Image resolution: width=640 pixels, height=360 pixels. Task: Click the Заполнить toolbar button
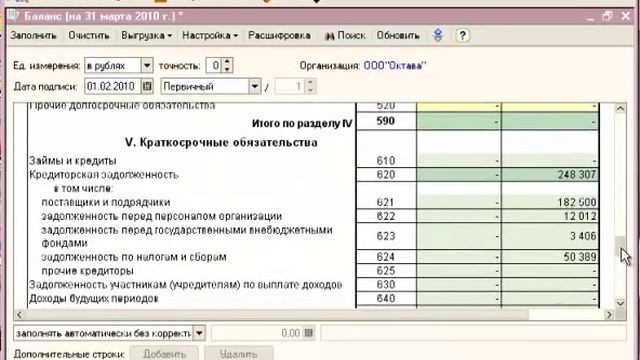pos(33,36)
